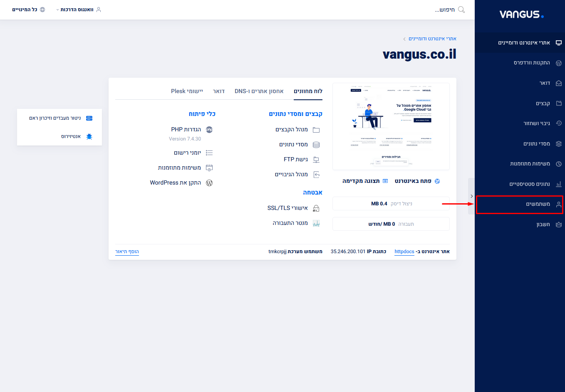Open the אישורי SSL/TLS link
The image size is (565, 392).
[287, 208]
